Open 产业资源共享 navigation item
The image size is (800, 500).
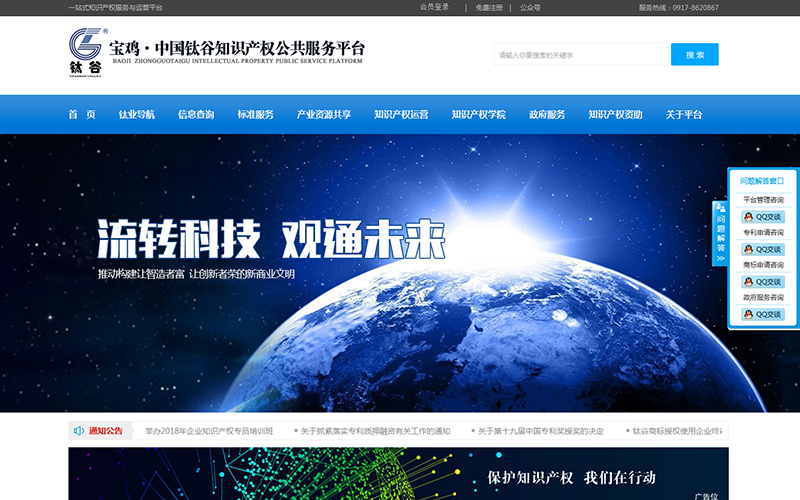coord(324,115)
